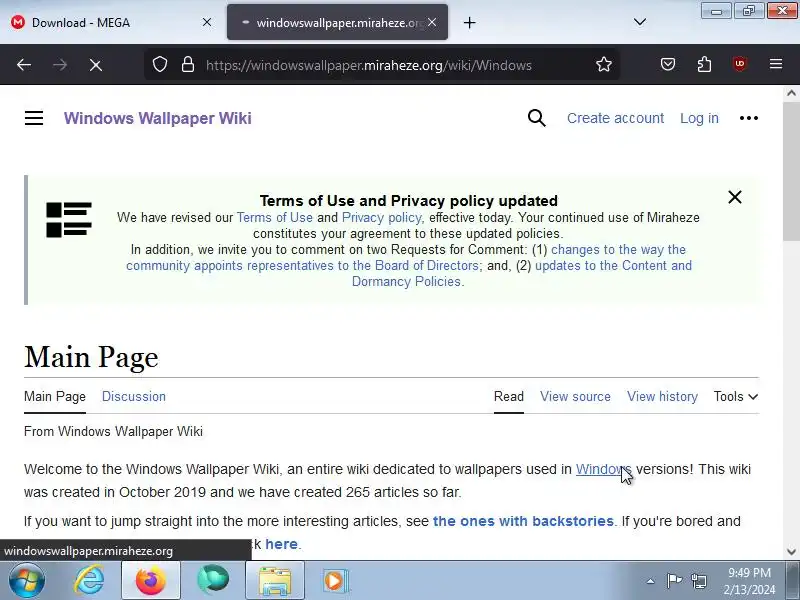Click the Firefox taskbar icon
800x600 pixels.
pos(151,581)
